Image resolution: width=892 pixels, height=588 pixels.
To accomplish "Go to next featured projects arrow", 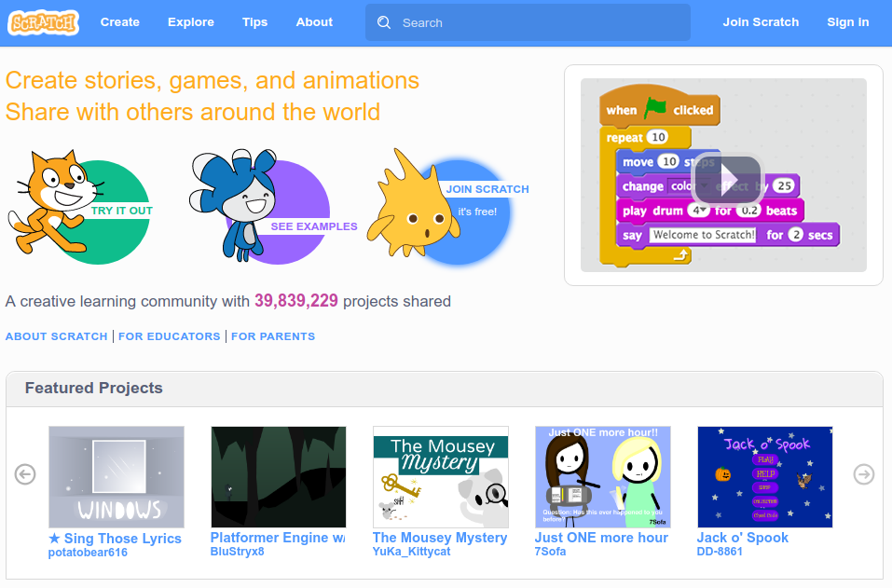I will [863, 473].
